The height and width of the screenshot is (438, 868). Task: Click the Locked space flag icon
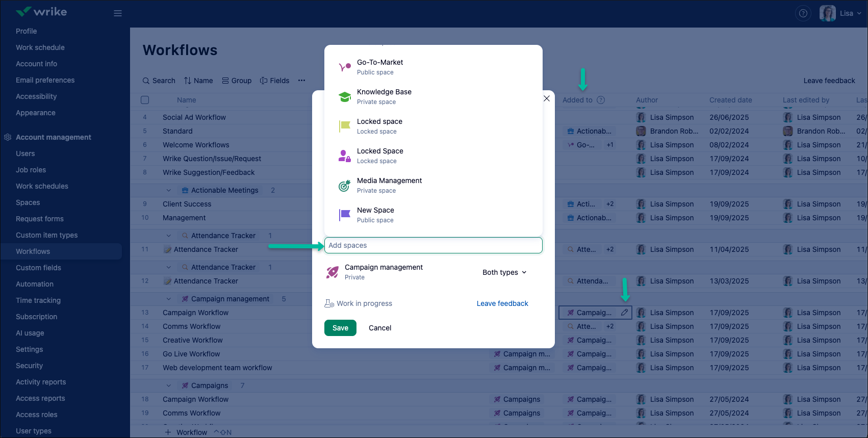click(345, 126)
